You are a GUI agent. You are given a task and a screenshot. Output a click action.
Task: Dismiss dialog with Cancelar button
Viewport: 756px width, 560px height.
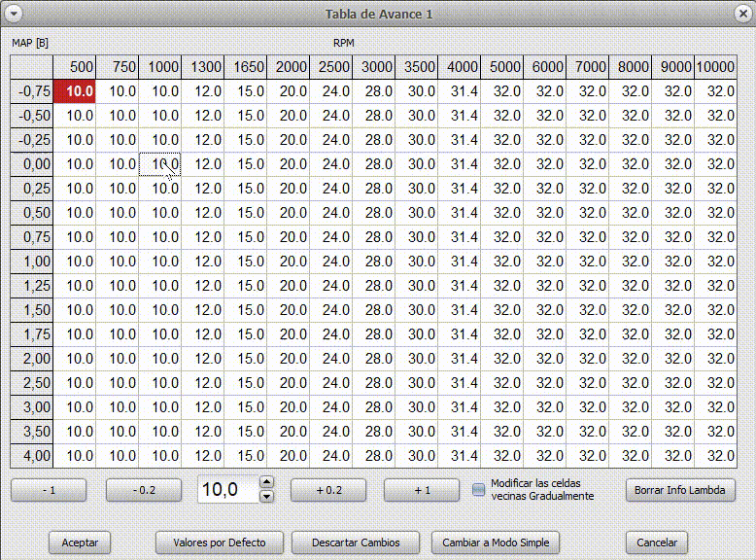click(657, 542)
